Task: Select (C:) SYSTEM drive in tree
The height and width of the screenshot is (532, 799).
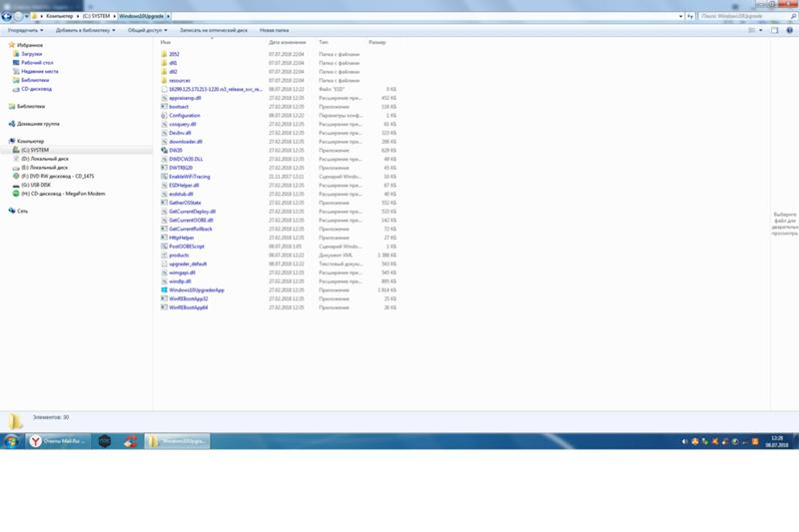Action: coord(35,150)
